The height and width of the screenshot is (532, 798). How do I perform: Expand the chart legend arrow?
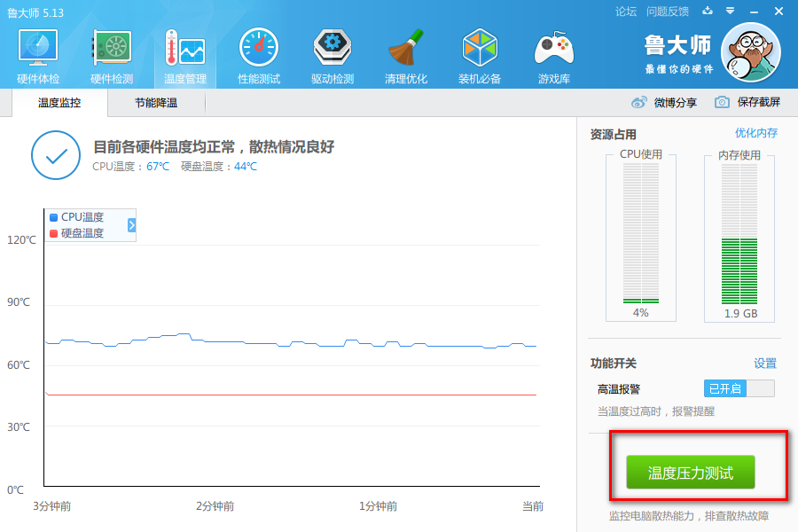click(x=131, y=225)
